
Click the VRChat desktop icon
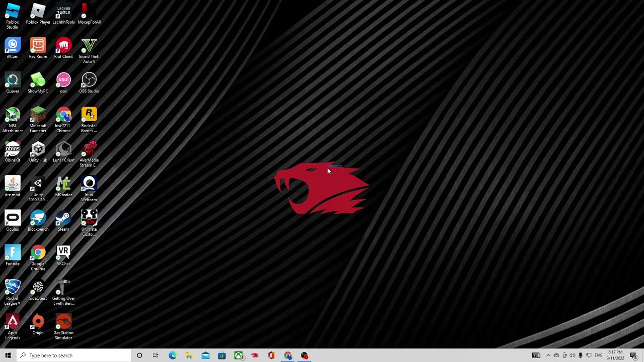pyautogui.click(x=63, y=255)
